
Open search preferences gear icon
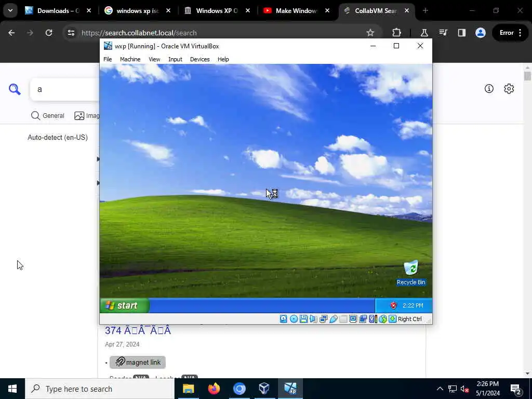[509, 89]
